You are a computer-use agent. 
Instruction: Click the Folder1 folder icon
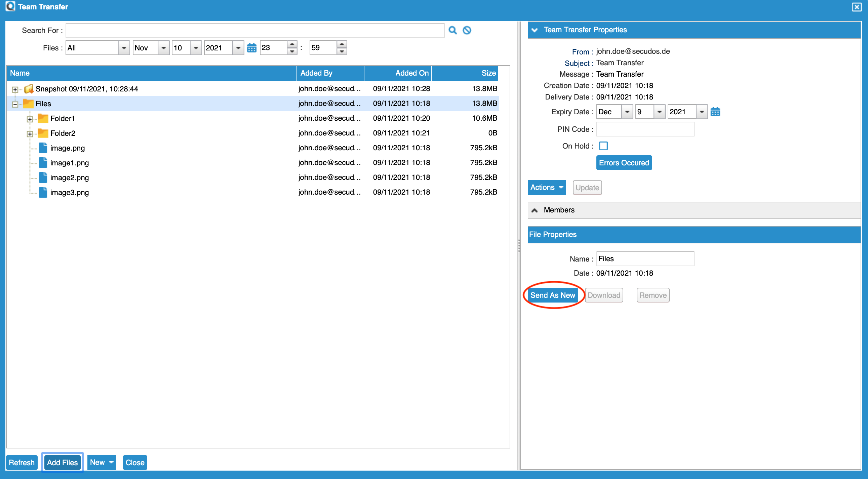pyautogui.click(x=43, y=118)
